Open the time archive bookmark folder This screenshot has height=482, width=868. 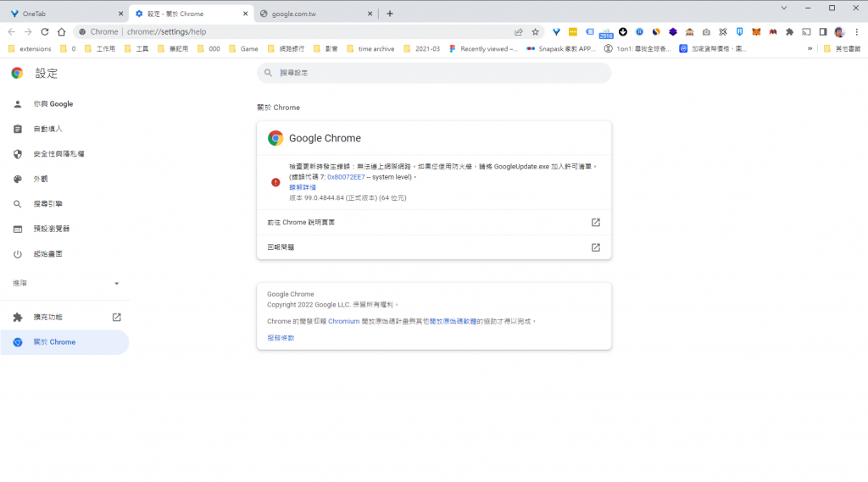(x=370, y=48)
